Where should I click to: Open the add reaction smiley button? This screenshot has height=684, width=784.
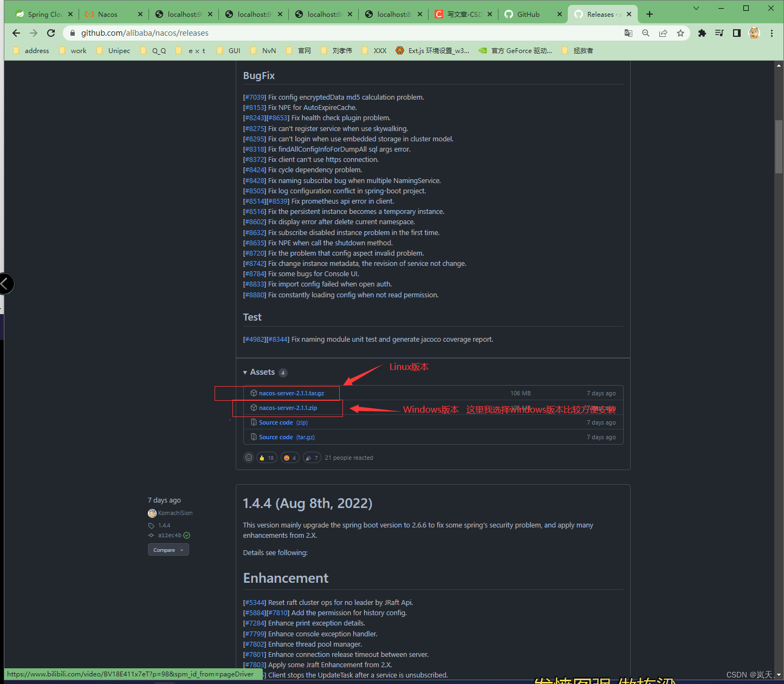249,458
